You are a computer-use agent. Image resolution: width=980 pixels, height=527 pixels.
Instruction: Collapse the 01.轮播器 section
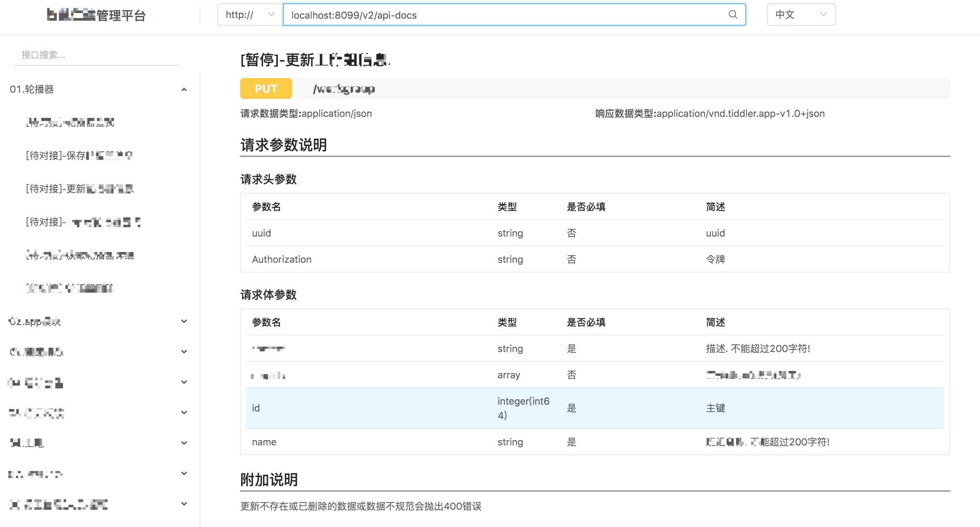184,89
